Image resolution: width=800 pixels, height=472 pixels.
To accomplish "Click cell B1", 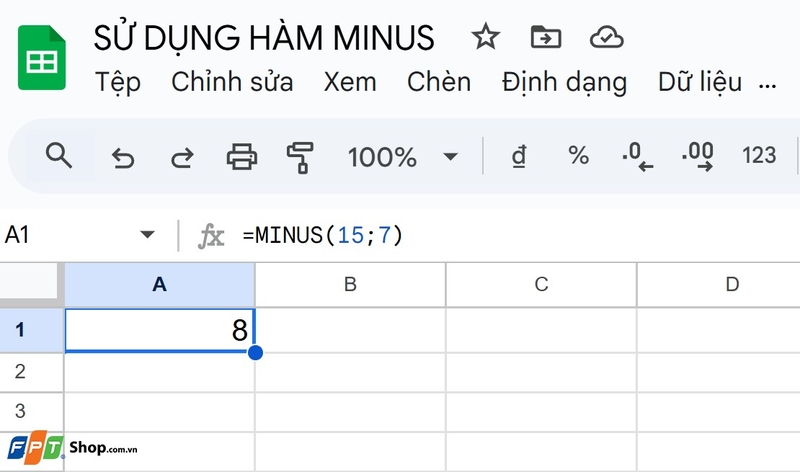I will 350,330.
